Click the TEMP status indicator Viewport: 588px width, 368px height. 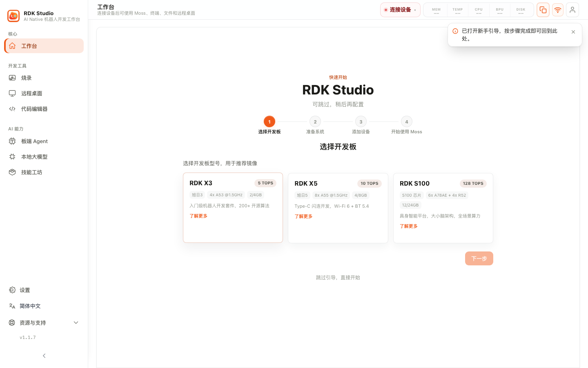[x=458, y=10]
